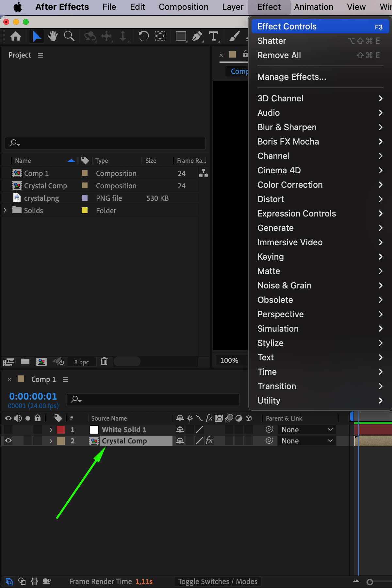Select the Pan Behind anchor point tool
392x588 pixels.
coord(160,36)
